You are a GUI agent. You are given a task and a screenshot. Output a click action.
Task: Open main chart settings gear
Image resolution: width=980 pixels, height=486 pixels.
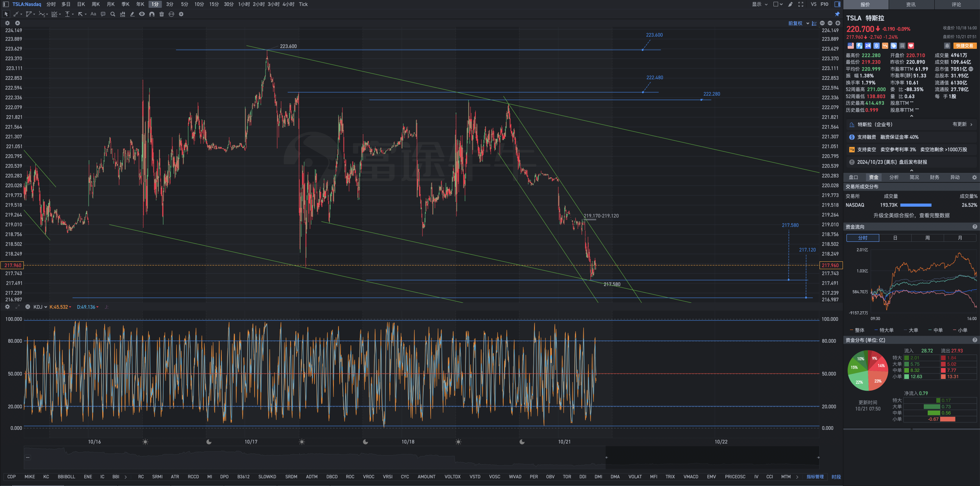pos(7,23)
